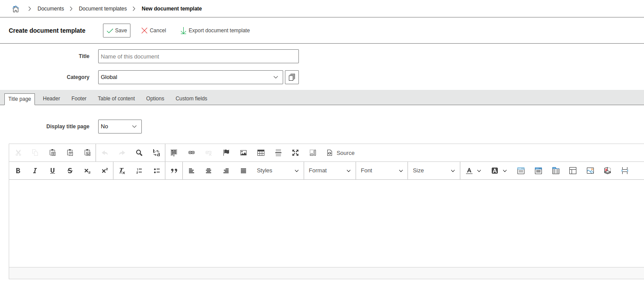This screenshot has height=281, width=644.
Task: Open the text color picker
Action: [473, 171]
